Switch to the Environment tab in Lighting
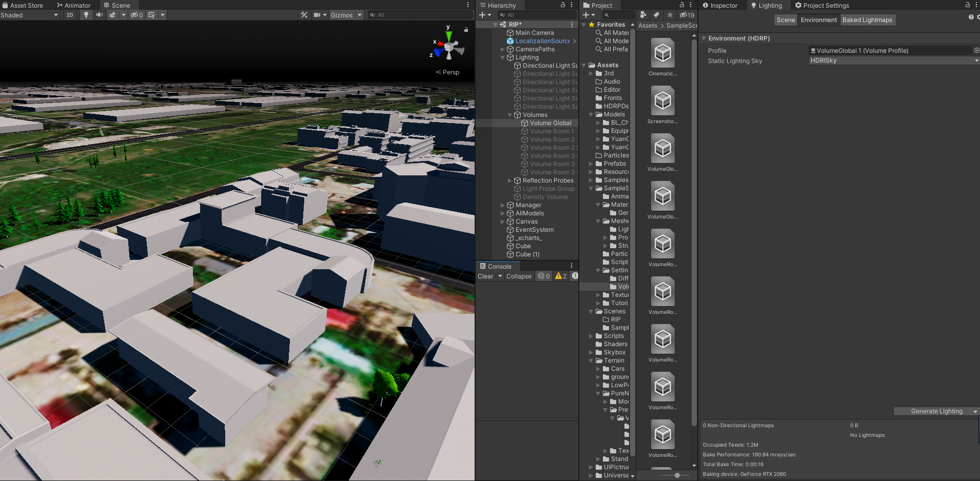Viewport: 980px width, 481px height. click(818, 20)
